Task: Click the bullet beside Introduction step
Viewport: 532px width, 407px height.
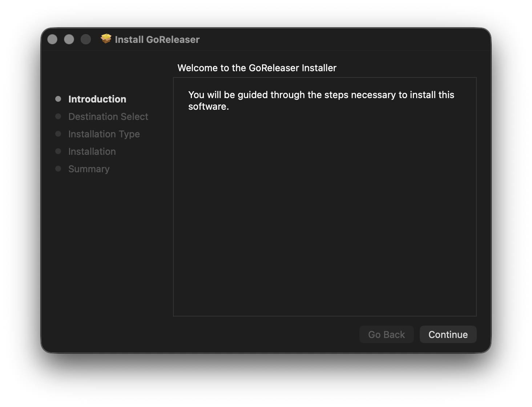Action: [x=58, y=99]
